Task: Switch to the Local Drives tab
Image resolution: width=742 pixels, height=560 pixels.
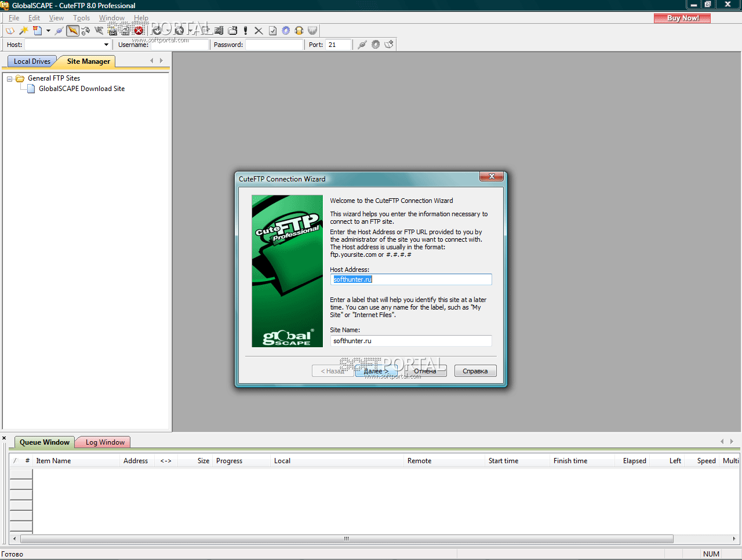Action: 32,61
